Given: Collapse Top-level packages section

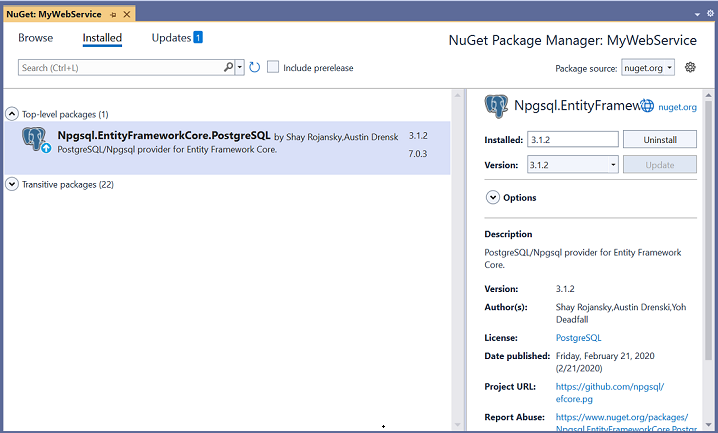Looking at the screenshot, I should click(11, 114).
